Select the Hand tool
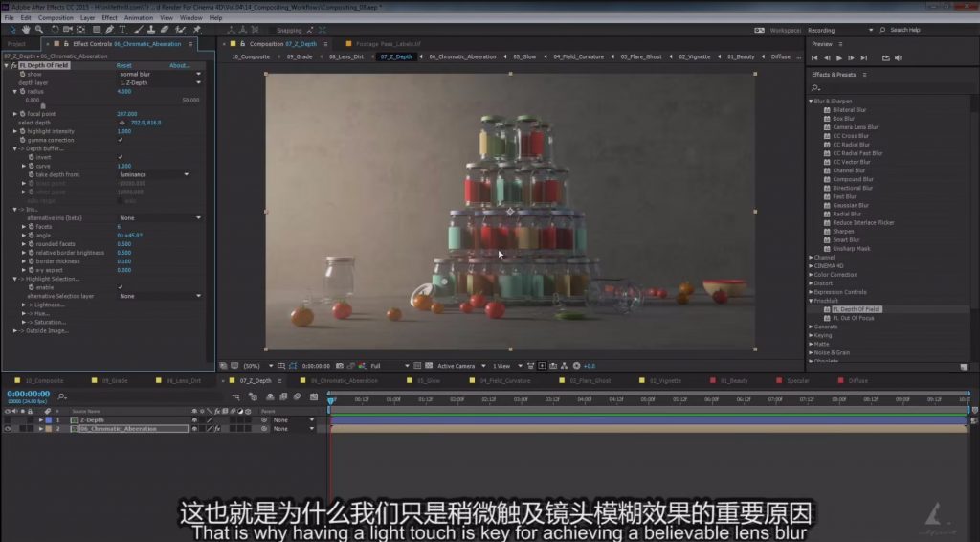The width and height of the screenshot is (980, 542). (26, 30)
